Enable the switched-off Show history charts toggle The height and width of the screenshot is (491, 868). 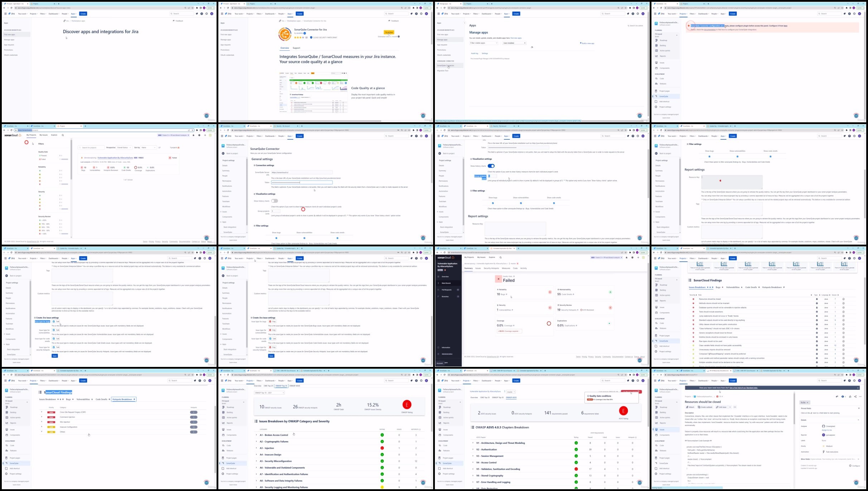[275, 201]
